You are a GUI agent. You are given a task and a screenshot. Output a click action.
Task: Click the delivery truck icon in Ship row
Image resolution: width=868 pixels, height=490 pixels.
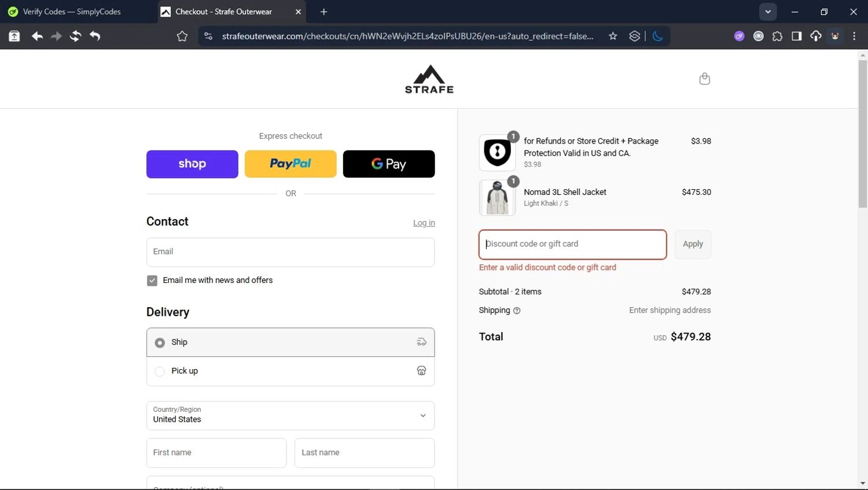coord(421,342)
